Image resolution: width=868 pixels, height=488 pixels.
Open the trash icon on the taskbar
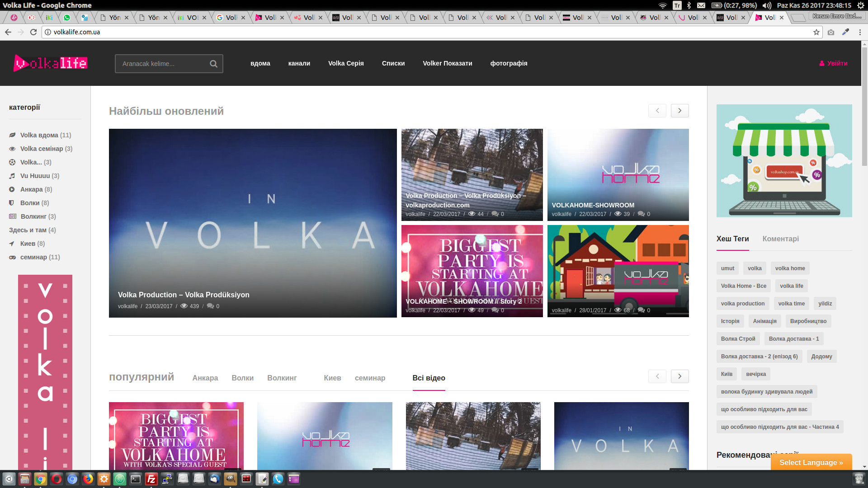(x=859, y=479)
